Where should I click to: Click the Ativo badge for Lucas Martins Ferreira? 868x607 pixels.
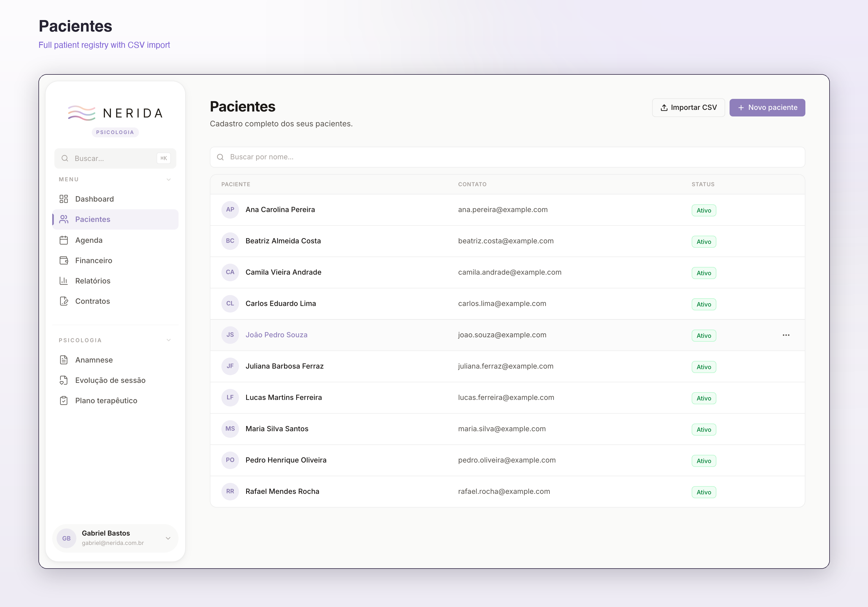coord(703,398)
